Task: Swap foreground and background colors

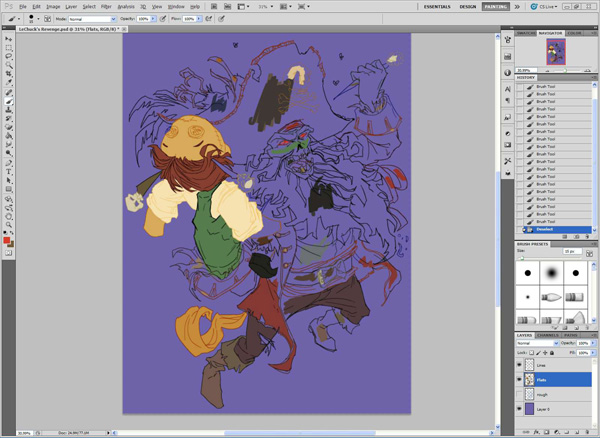Action: [x=12, y=232]
